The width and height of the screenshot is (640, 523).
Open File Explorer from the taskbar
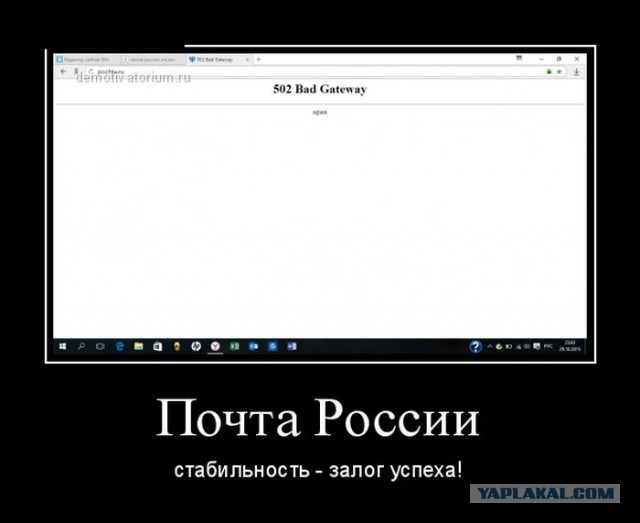[x=138, y=346]
